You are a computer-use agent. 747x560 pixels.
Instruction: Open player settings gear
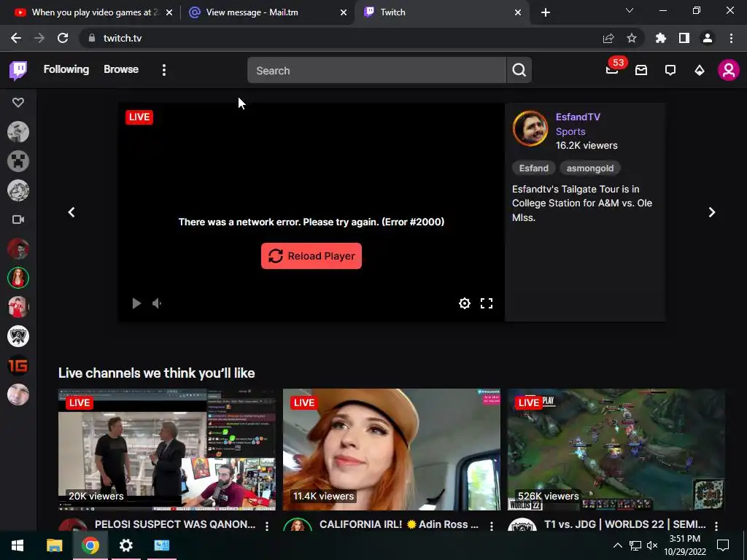(x=465, y=303)
